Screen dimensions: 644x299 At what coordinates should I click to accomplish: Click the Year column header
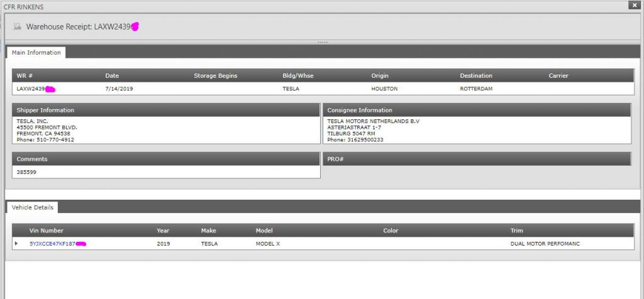pos(163,231)
